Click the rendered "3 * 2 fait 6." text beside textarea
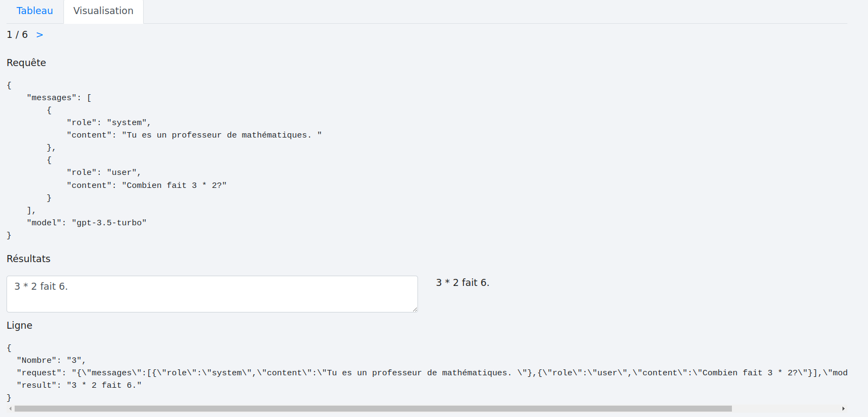The width and height of the screenshot is (868, 417). pos(462,283)
